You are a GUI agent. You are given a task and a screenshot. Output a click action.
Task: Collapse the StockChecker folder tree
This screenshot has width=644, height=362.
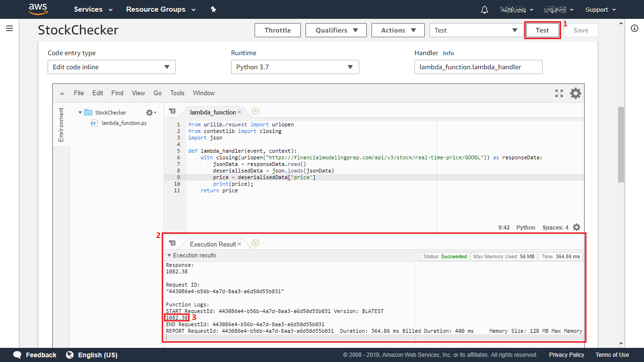pos(80,113)
